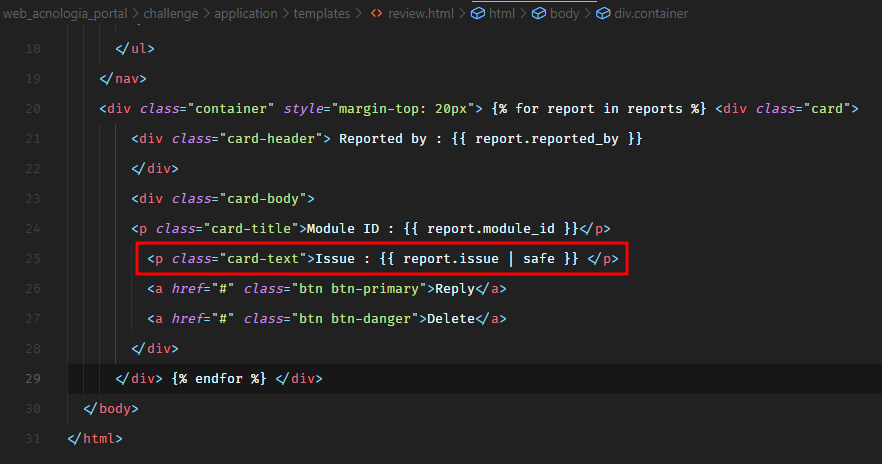Viewport: 882px width, 464px height.
Task: Click the cube icon before body breadcrumb
Action: point(538,14)
